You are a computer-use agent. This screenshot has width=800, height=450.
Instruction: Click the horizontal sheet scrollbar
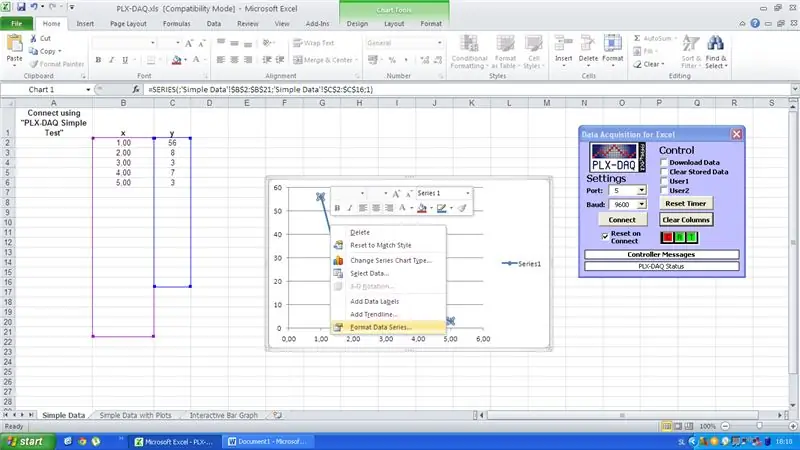pyautogui.click(x=622, y=415)
